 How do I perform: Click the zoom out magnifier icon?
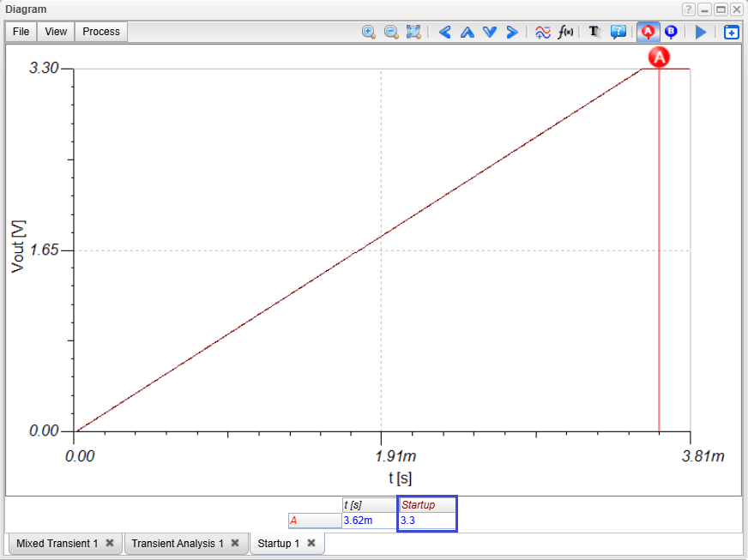[391, 32]
